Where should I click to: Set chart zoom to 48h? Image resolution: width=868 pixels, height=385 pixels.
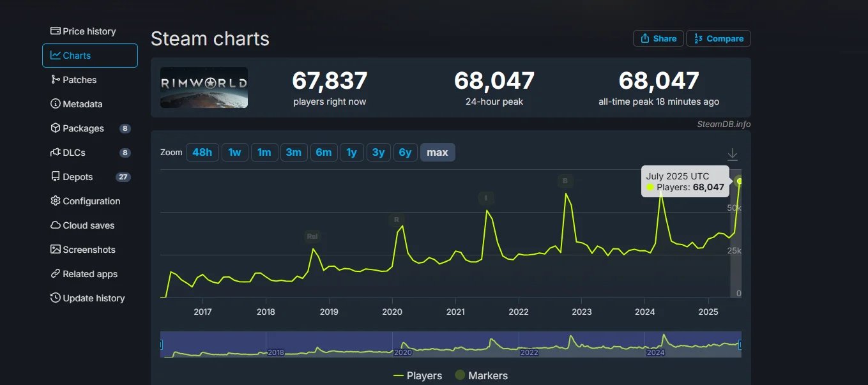[202, 152]
